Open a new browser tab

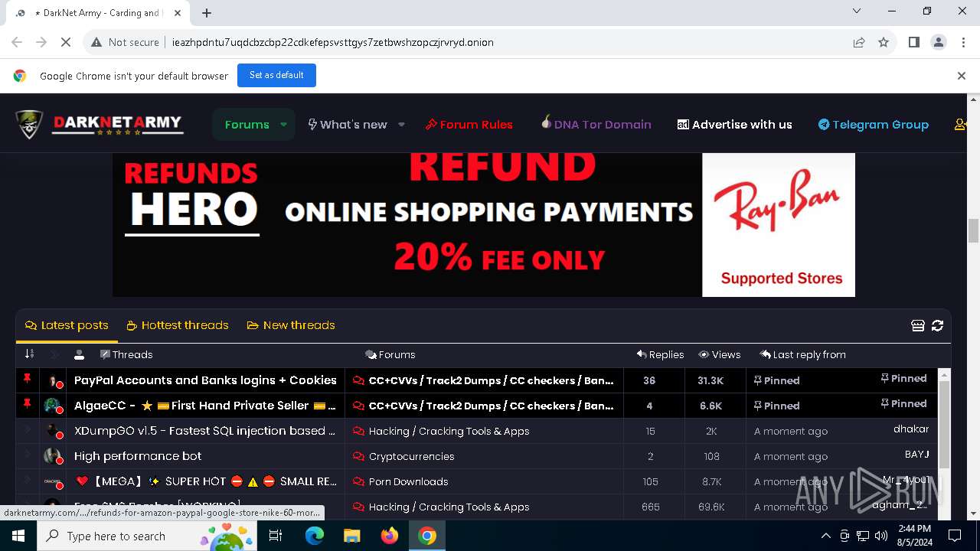[x=207, y=12]
